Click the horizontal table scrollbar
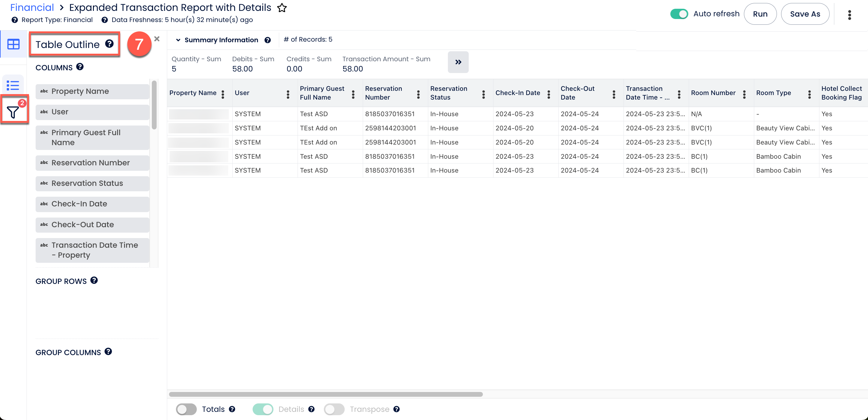Screen dimensions: 868x420 (x=325, y=394)
